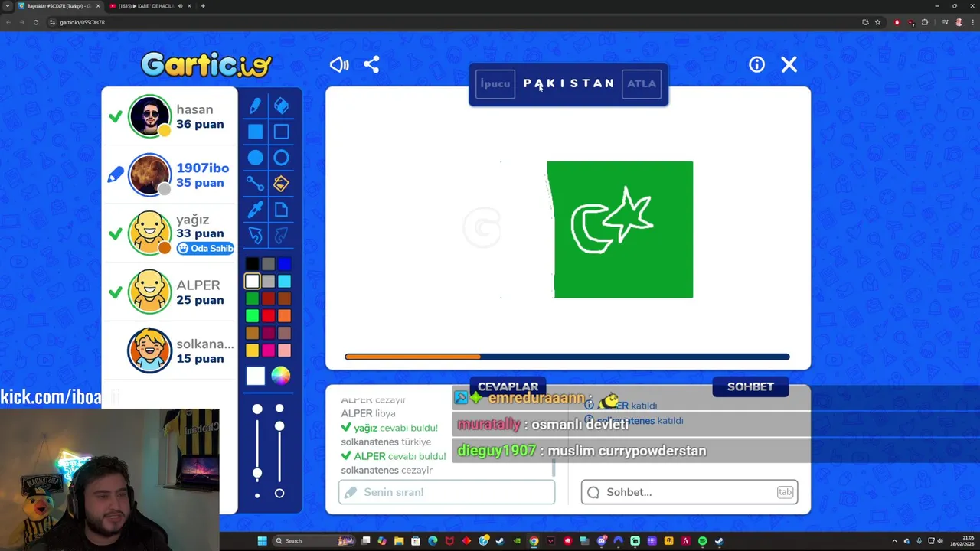Select player yağız avatar

tap(149, 233)
